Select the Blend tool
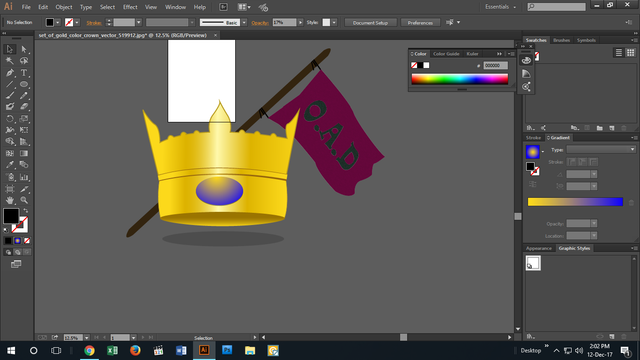640x360 pixels. tap(24, 165)
